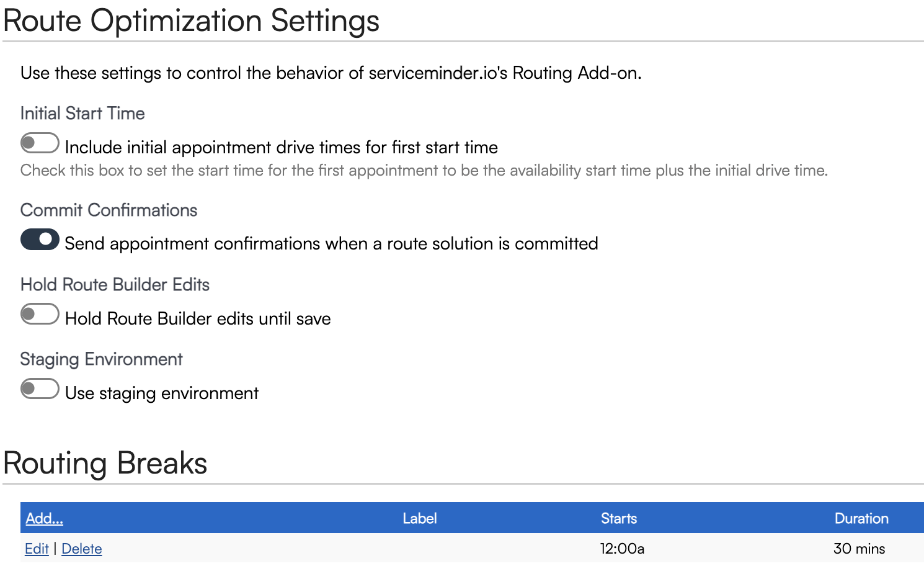The image size is (924, 571).
Task: Click the 'Send appointment confirmations' label text
Action: point(331,243)
